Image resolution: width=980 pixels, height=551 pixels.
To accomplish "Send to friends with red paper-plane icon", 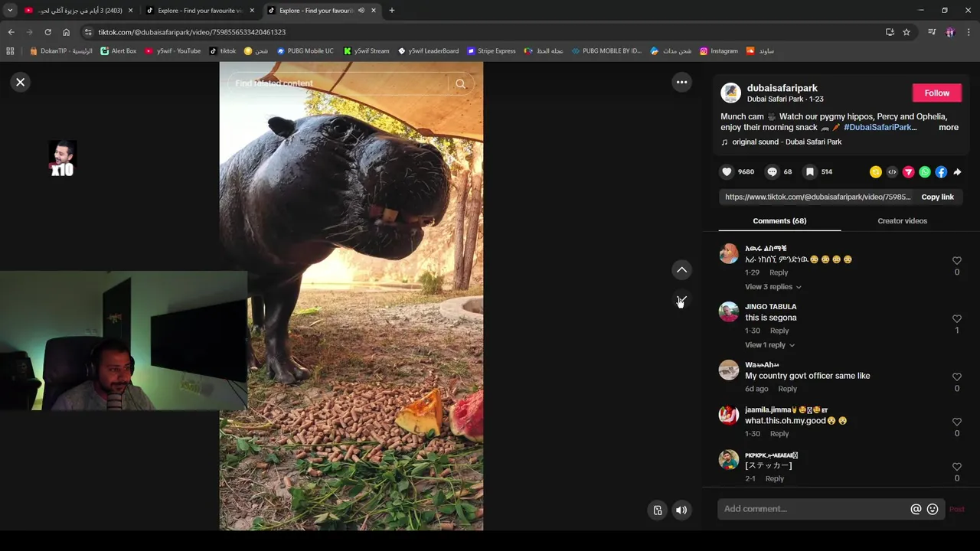I will click(908, 172).
